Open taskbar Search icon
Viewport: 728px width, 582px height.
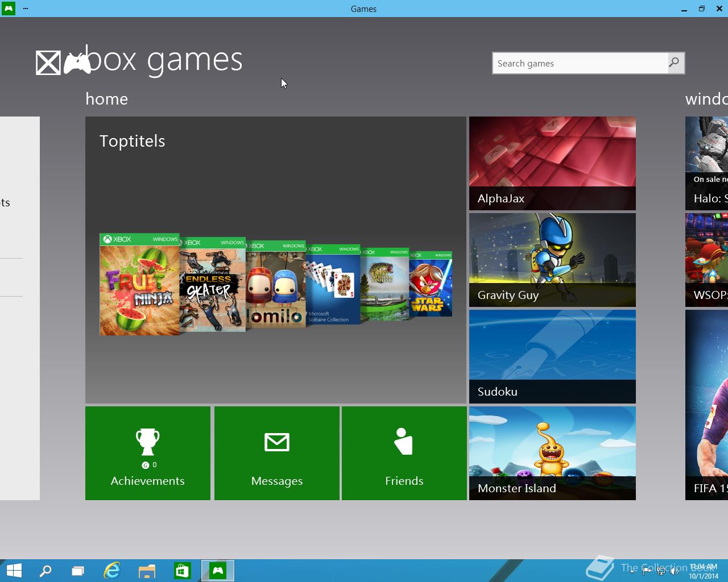click(x=45, y=571)
